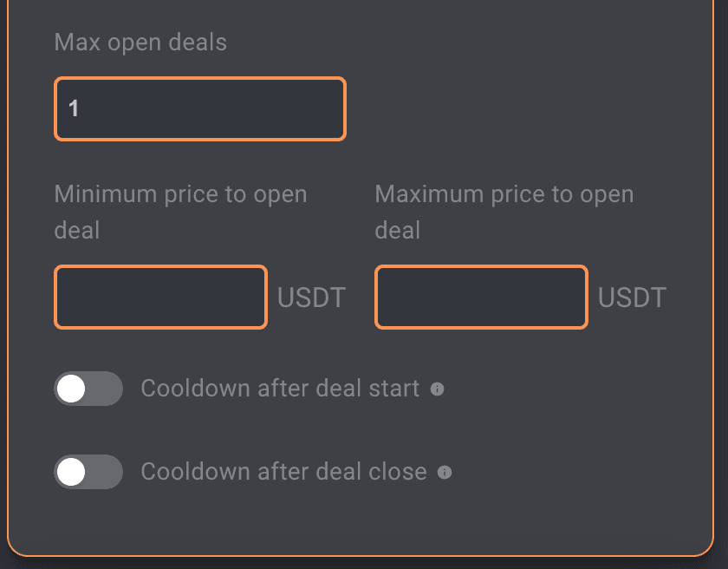
Task: Click the Cooldown after deal start text
Action: click(280, 389)
